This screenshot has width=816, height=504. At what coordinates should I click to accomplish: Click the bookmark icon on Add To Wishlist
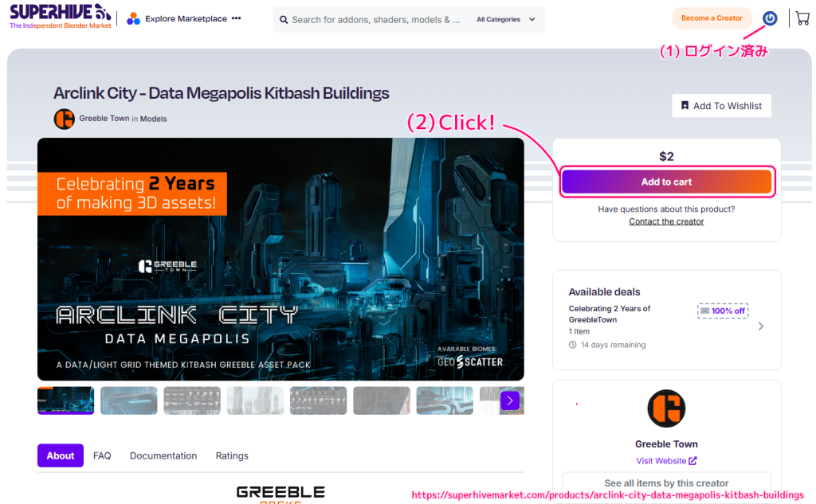click(x=685, y=105)
